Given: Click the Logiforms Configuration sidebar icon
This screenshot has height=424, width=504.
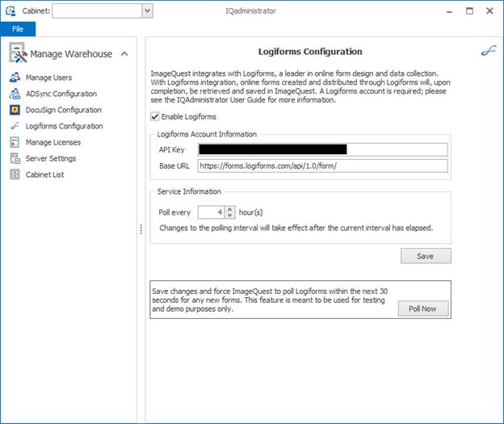Looking at the screenshot, I should 15,126.
